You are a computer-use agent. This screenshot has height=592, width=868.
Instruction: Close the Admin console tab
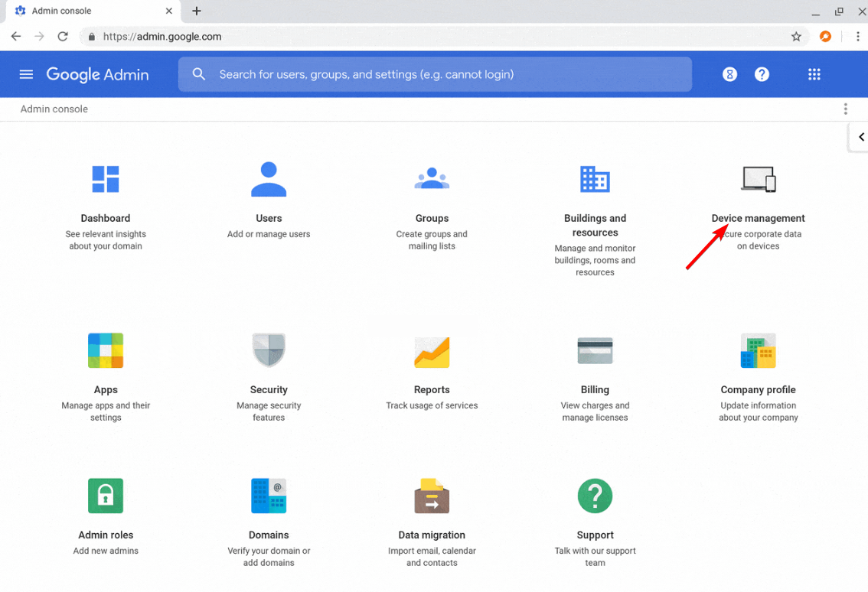pyautogui.click(x=169, y=11)
